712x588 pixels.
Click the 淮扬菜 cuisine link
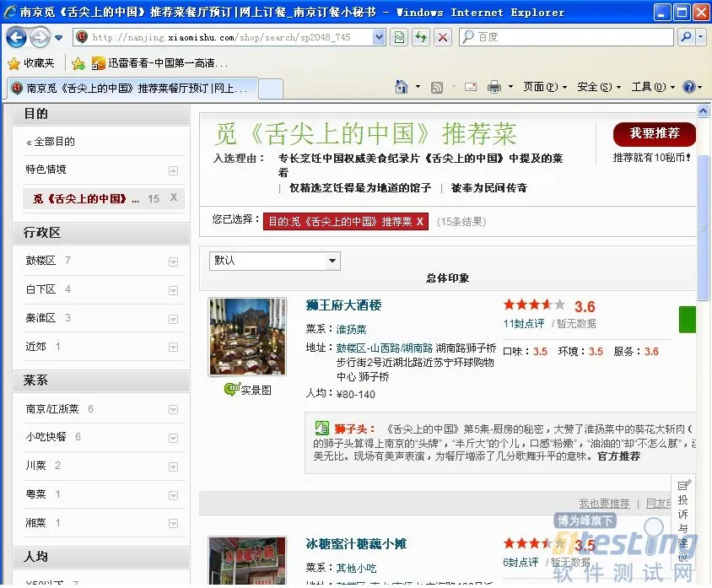[x=351, y=329]
